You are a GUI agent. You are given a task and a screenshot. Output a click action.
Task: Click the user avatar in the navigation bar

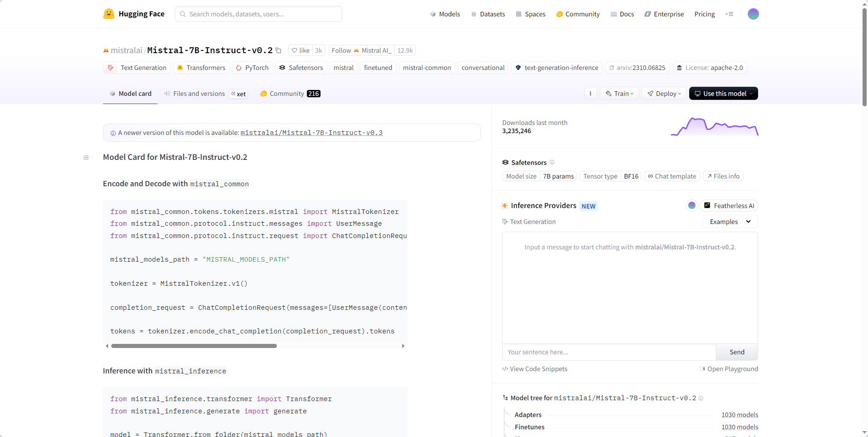[x=753, y=14]
